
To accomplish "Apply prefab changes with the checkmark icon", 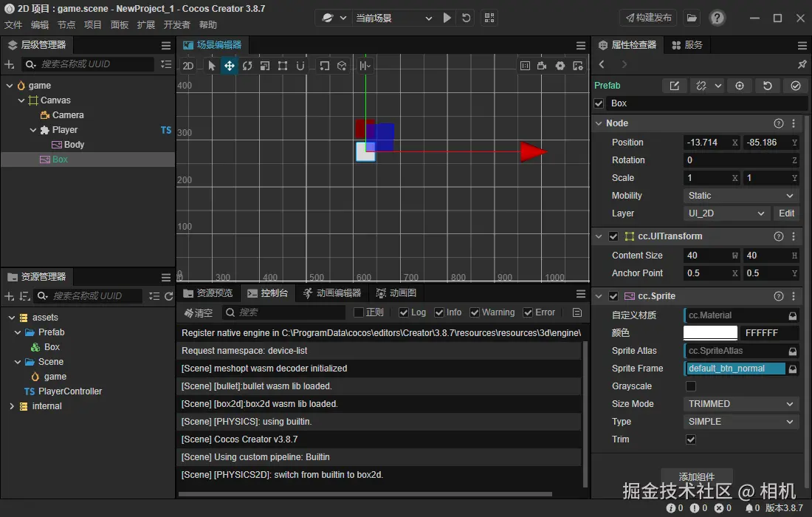I will pos(796,86).
